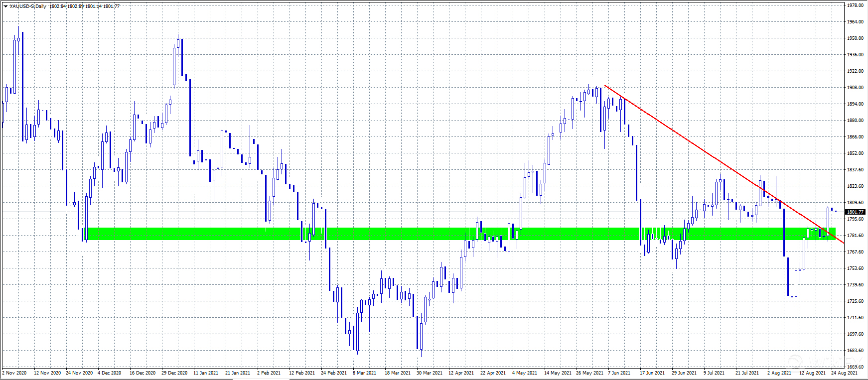Click the 2 Aug 2021 date label
This screenshot has height=380, width=868.
(x=779, y=373)
